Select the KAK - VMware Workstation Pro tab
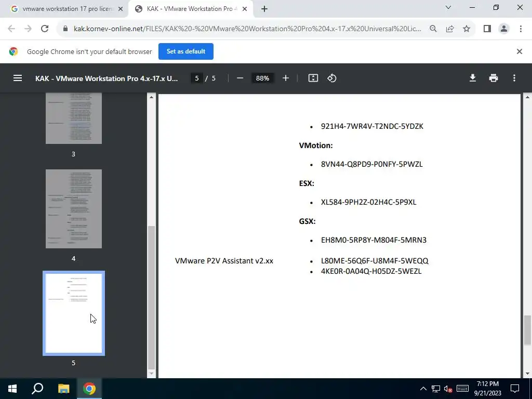The width and height of the screenshot is (532, 399). [x=191, y=9]
